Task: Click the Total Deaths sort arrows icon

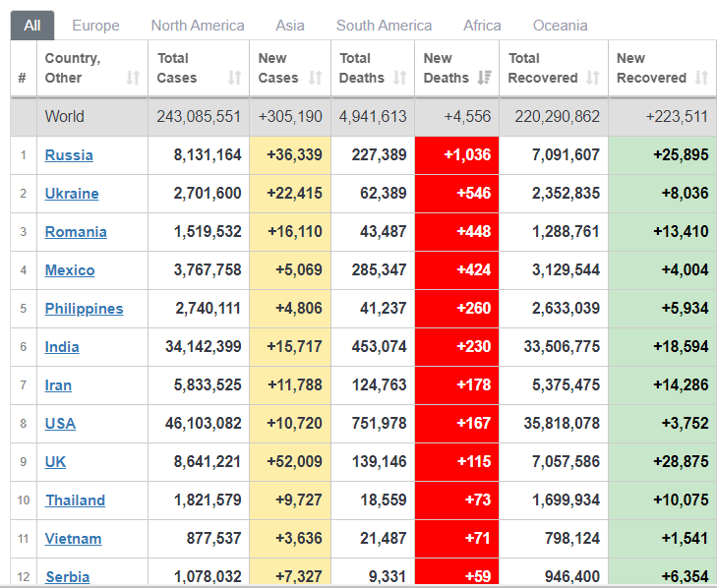Action: pyautogui.click(x=399, y=78)
